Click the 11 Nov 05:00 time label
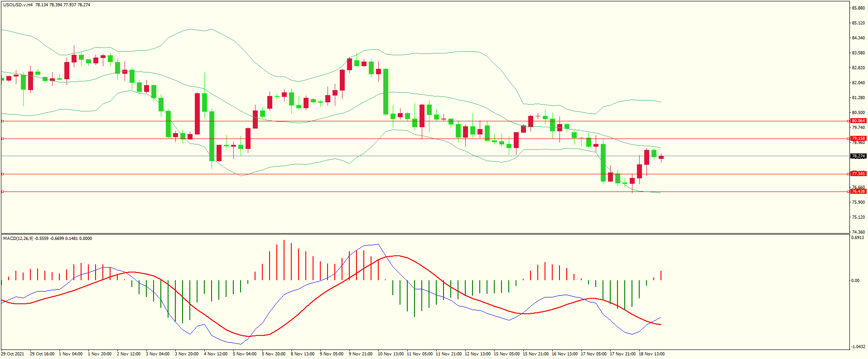 tap(420, 354)
